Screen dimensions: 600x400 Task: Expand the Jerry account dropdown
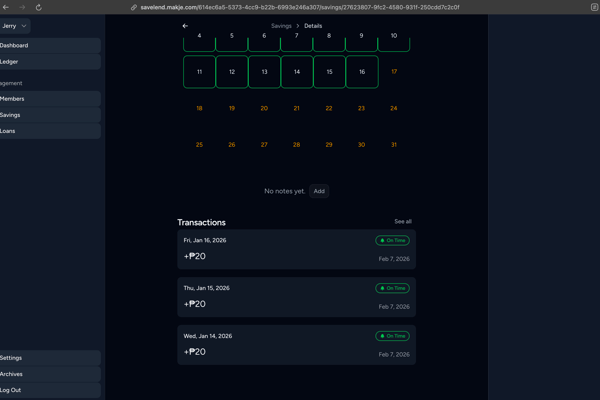pyautogui.click(x=15, y=26)
